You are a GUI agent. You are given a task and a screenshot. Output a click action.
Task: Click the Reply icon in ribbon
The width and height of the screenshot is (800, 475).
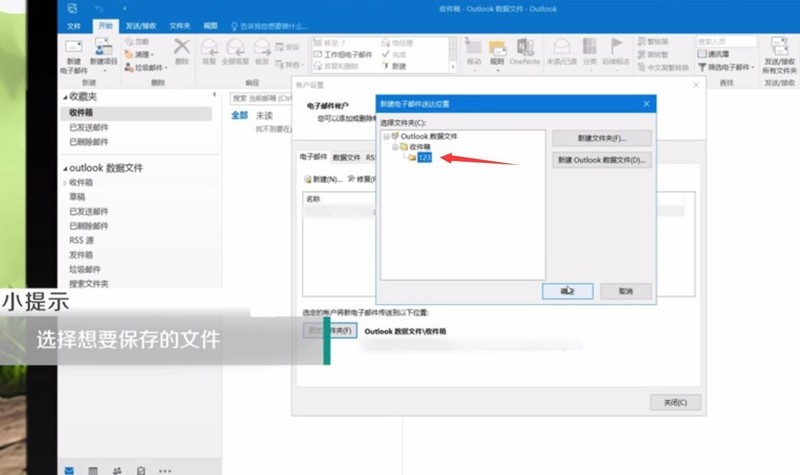coord(209,47)
